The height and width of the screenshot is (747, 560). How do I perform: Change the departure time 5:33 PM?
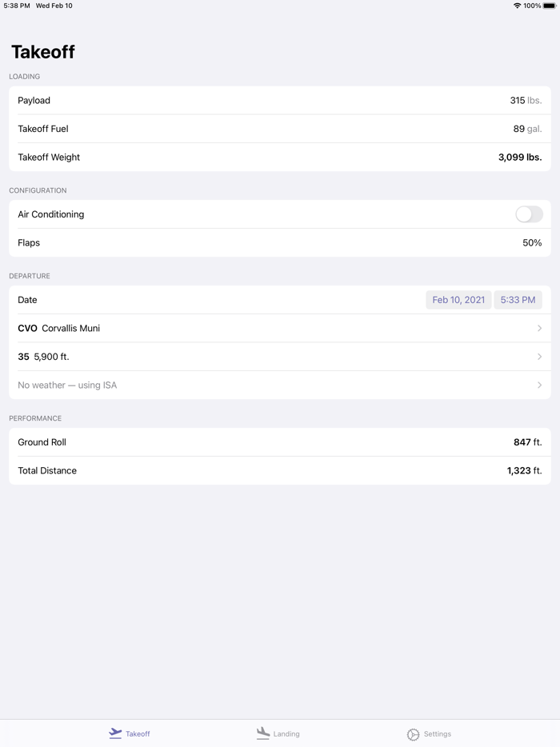coord(518,300)
